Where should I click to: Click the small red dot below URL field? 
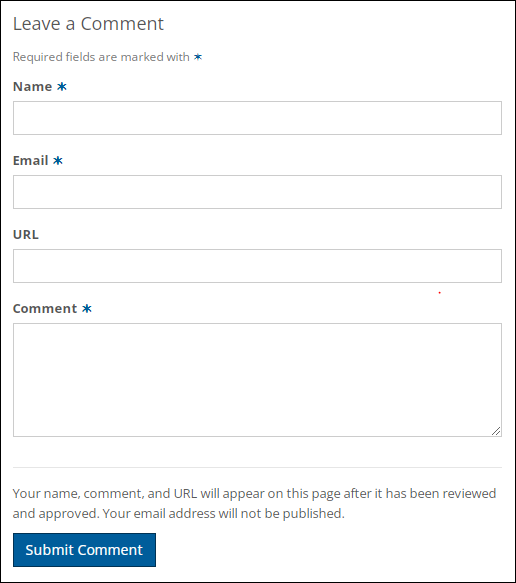pos(439,293)
